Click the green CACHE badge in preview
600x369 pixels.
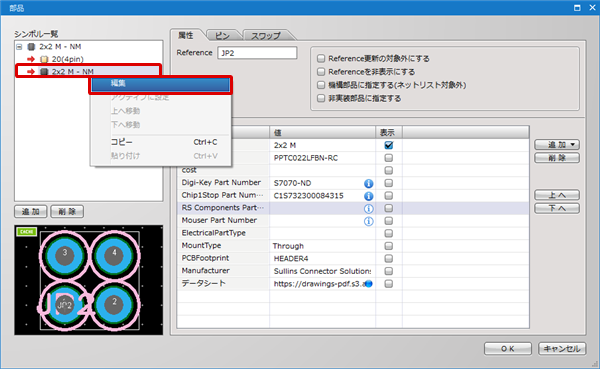point(26,232)
